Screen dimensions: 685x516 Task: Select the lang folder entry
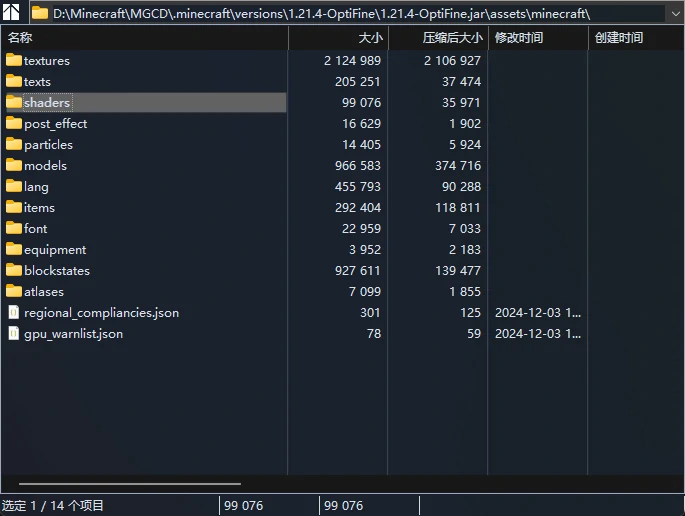click(36, 187)
